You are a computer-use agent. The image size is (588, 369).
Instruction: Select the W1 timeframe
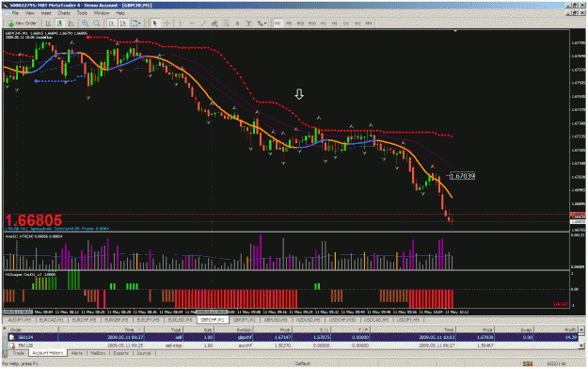coord(358,24)
